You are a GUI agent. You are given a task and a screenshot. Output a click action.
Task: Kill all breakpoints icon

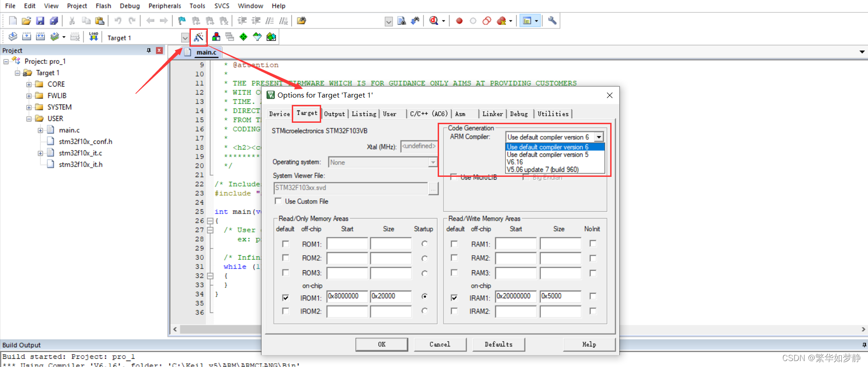click(x=501, y=21)
